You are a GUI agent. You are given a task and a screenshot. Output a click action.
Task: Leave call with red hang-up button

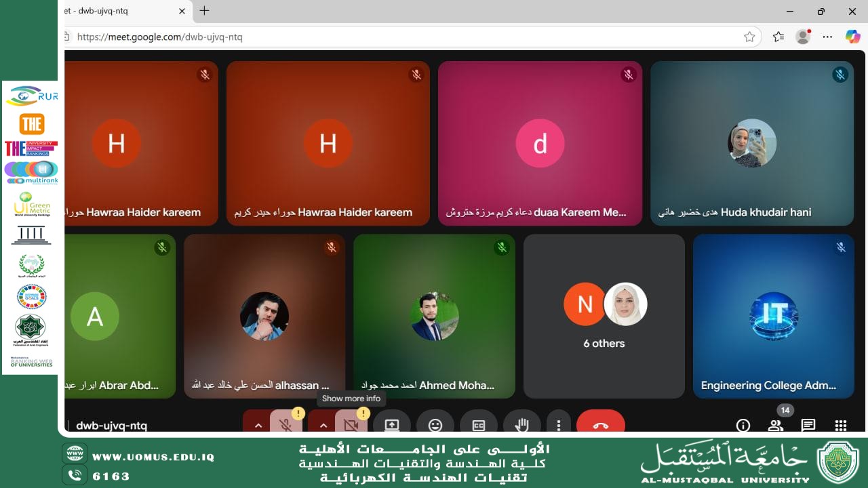point(601,424)
